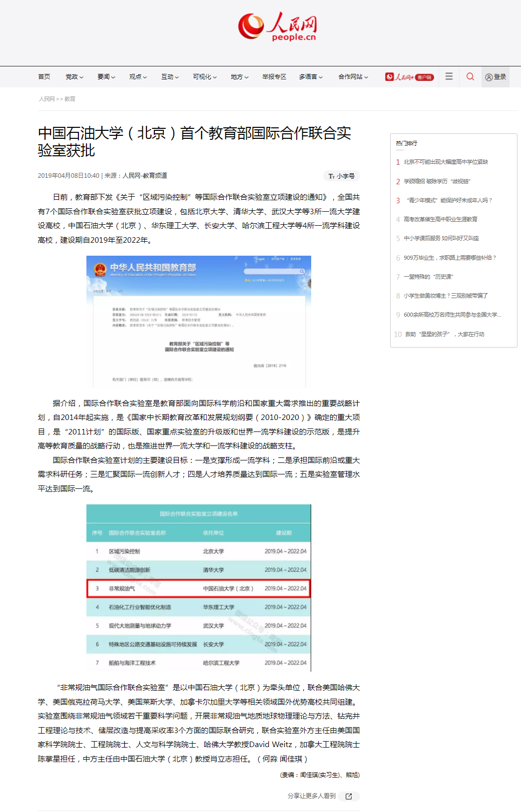Image resolution: width=521 pixels, height=812 pixels.
Task: Open the 人民网+ 客户端 app link
Action: tap(410, 77)
